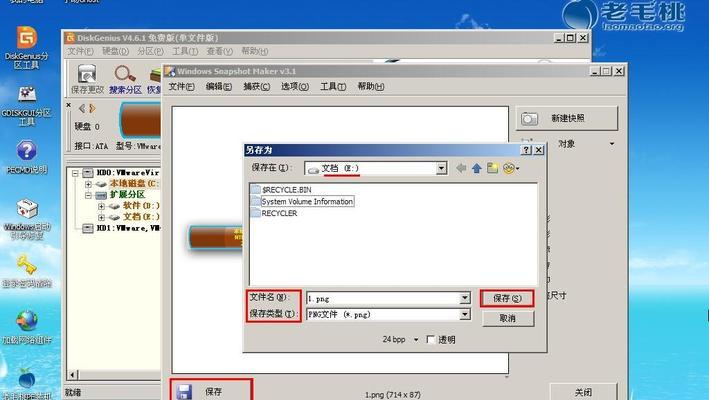Open Options menu in Snapshot Maker
709x400 pixels.
tap(295, 86)
